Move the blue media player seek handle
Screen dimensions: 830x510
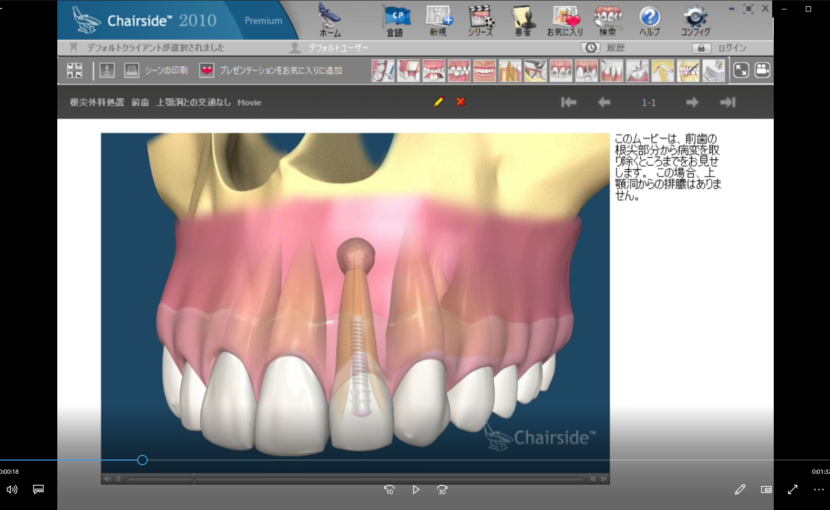[142, 460]
